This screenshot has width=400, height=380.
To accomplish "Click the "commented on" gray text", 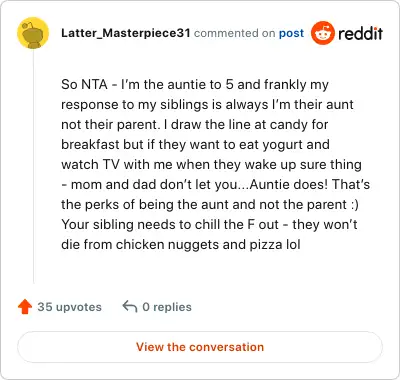I will click(234, 33).
